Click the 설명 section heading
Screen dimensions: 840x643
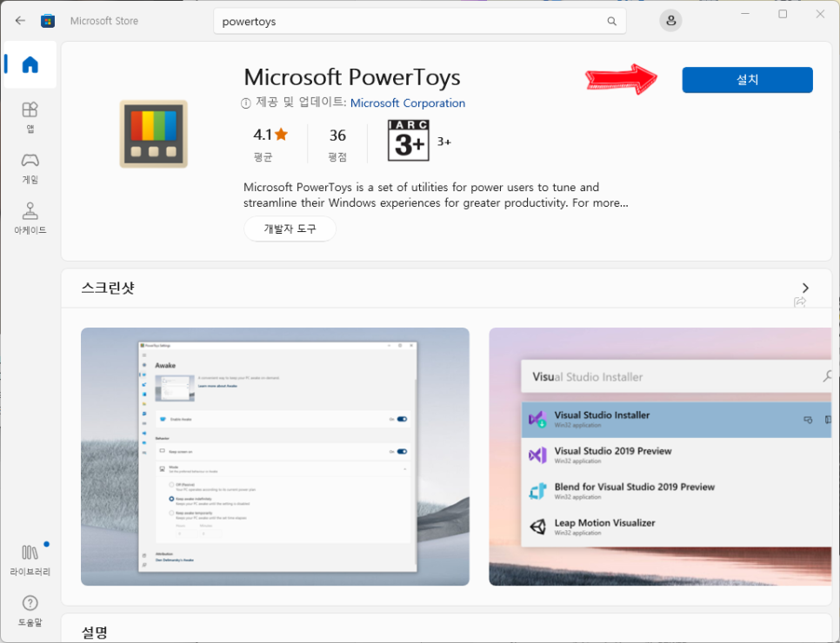pyautogui.click(x=95, y=633)
